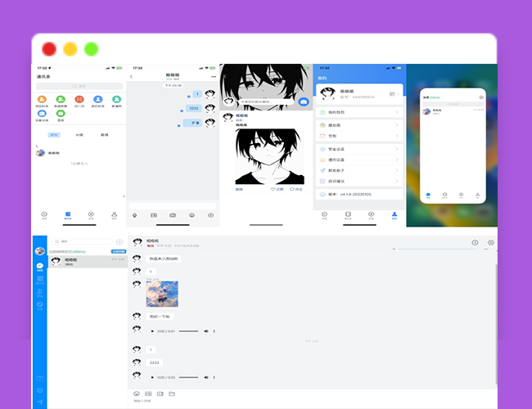Image resolution: width=532 pixels, height=409 pixels.
Task: Mute the first audio message volume
Action: point(205,331)
